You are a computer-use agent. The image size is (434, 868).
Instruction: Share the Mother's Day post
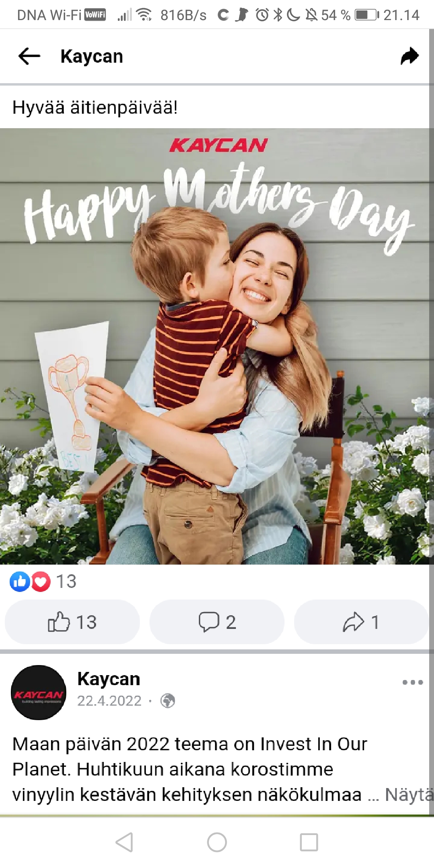click(361, 622)
